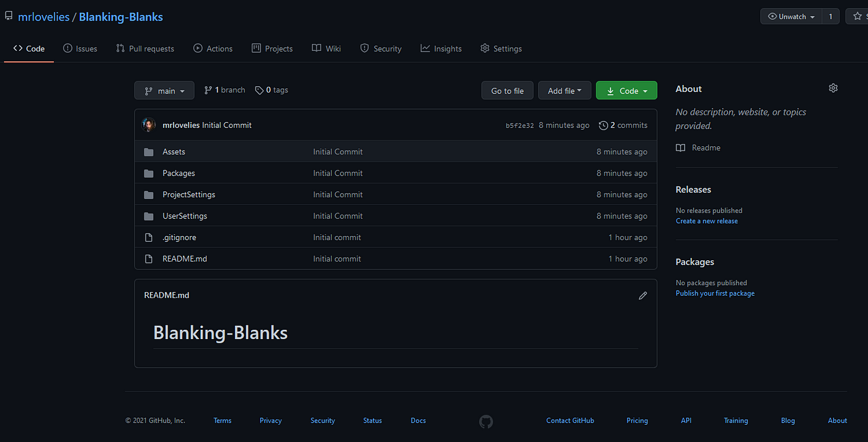Open About settings gear icon

833,88
